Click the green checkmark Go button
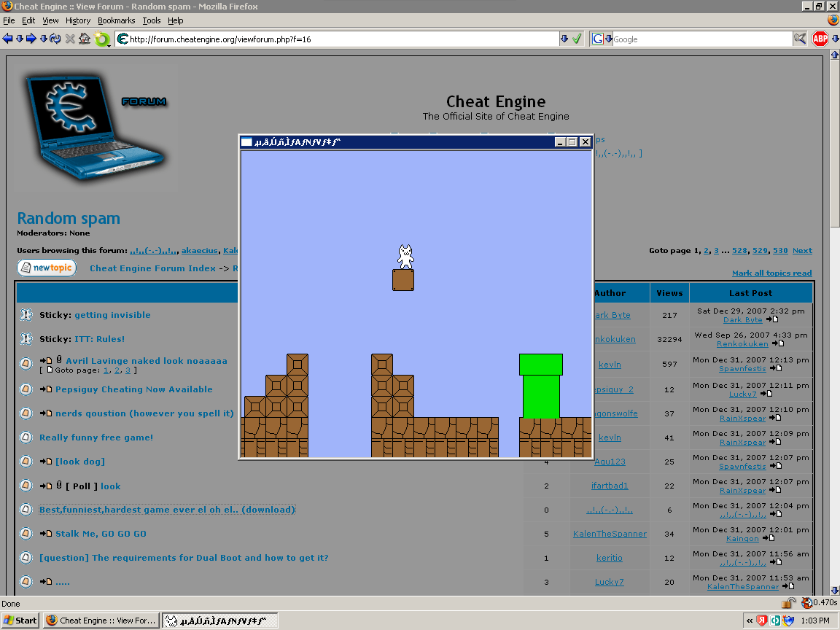Image resolution: width=840 pixels, height=630 pixels. pyautogui.click(x=577, y=39)
